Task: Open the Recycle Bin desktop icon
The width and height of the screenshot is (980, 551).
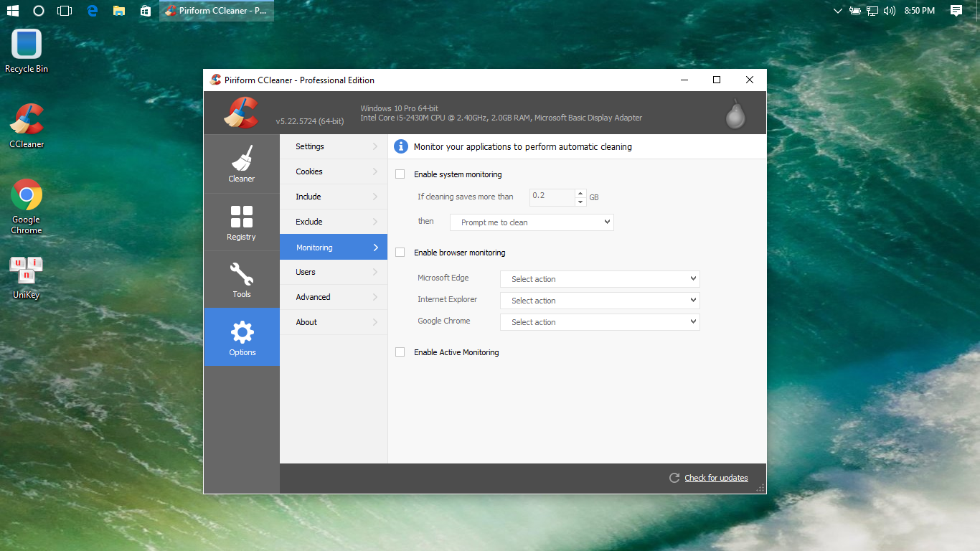Action: click(x=27, y=52)
